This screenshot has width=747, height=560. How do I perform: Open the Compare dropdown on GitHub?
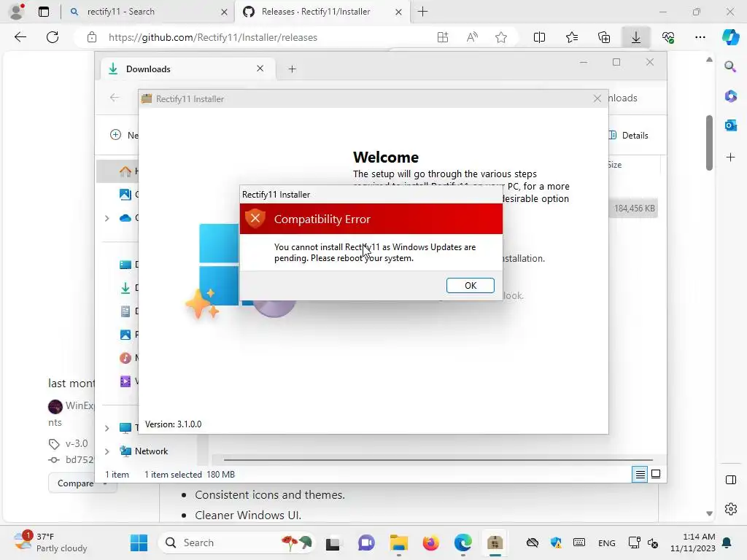click(x=82, y=483)
